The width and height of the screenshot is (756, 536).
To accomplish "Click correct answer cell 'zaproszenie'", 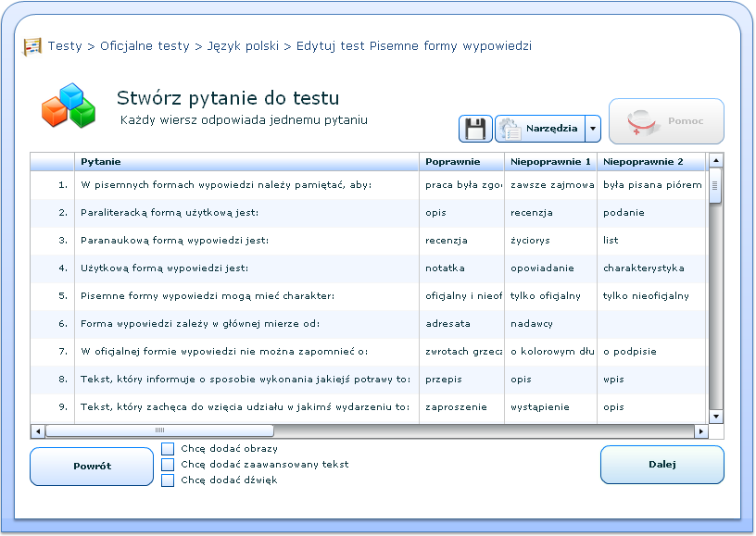I will [462, 407].
